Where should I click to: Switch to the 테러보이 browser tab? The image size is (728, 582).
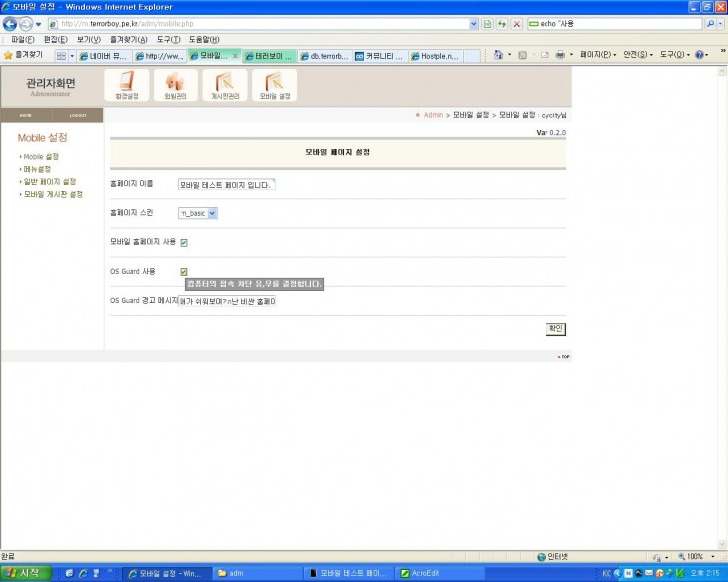[x=270, y=56]
